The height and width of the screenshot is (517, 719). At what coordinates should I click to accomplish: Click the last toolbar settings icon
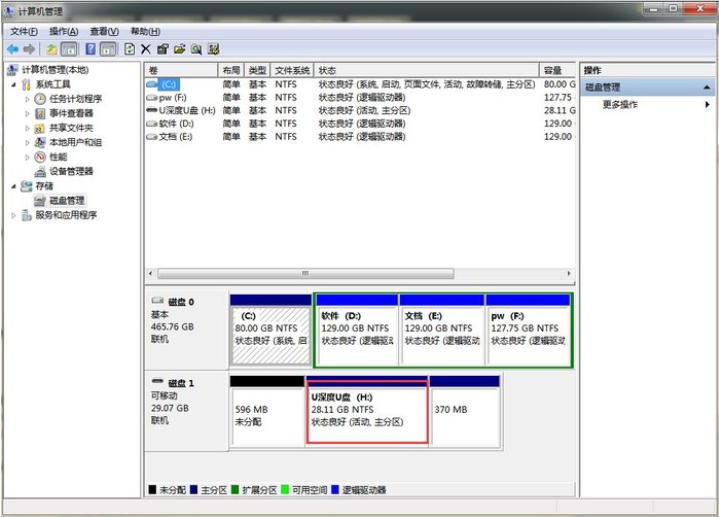click(213, 49)
